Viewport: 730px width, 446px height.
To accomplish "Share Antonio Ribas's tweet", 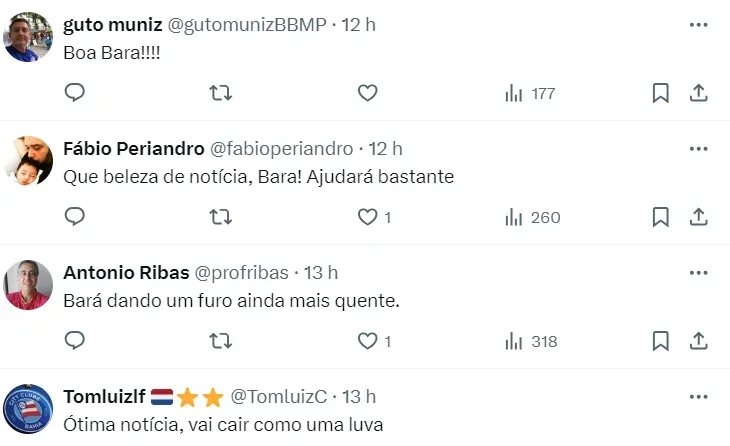I will pos(700,341).
